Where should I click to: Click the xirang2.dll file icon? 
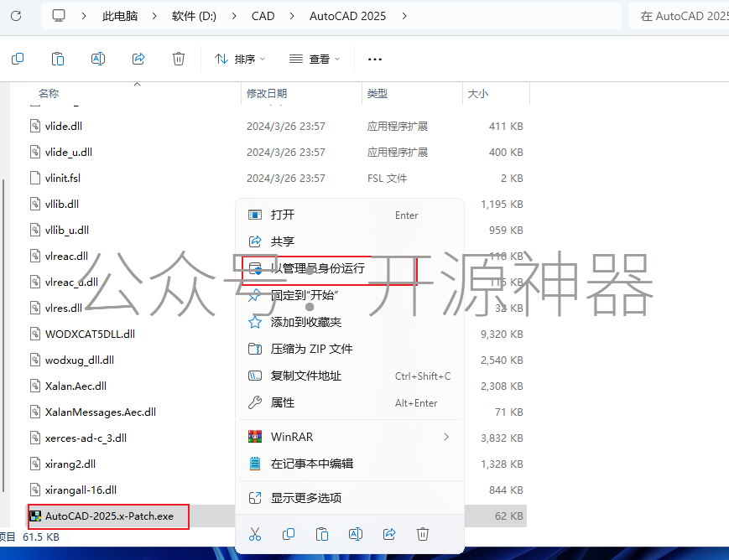pos(35,464)
